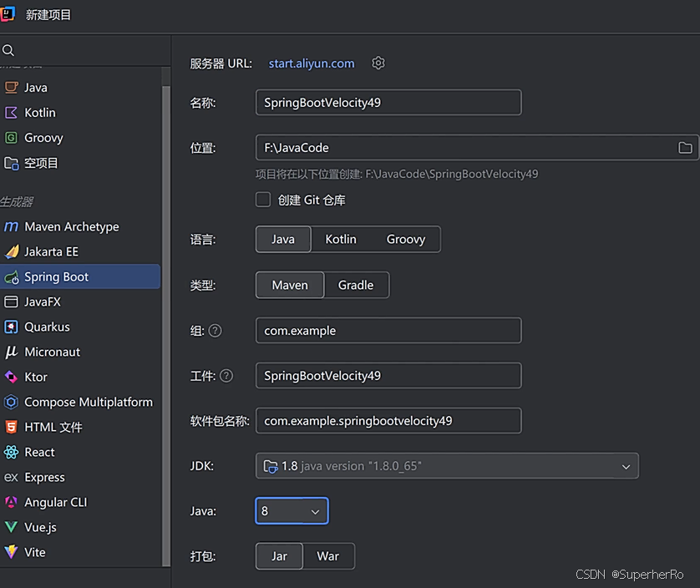Screen dimensions: 700x588
Task: Select the Java coffee cup icon
Action: 11,88
